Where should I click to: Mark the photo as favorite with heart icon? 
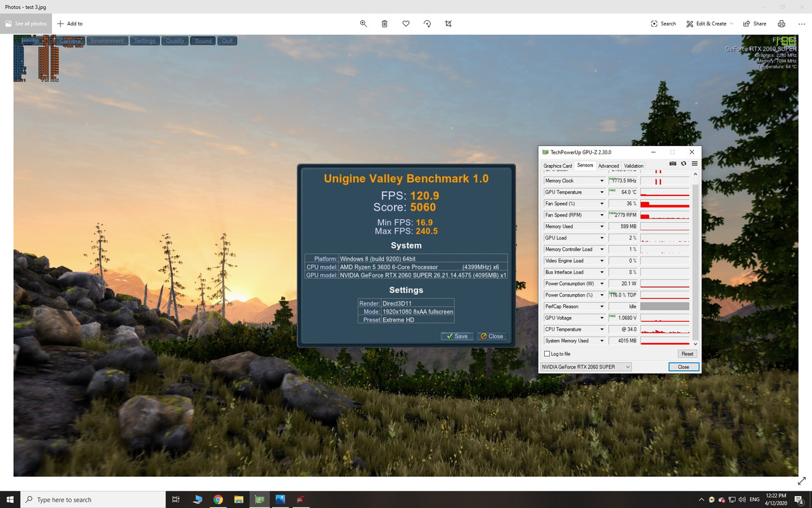pos(406,23)
